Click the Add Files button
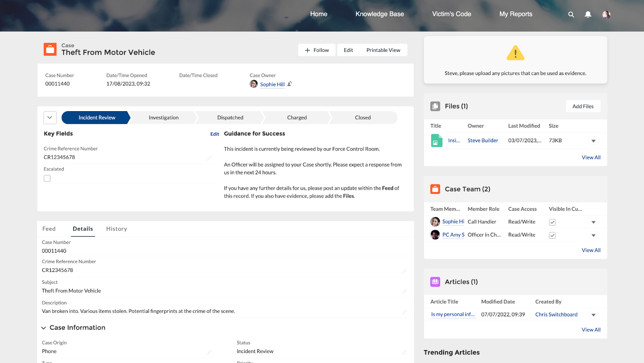 click(583, 106)
